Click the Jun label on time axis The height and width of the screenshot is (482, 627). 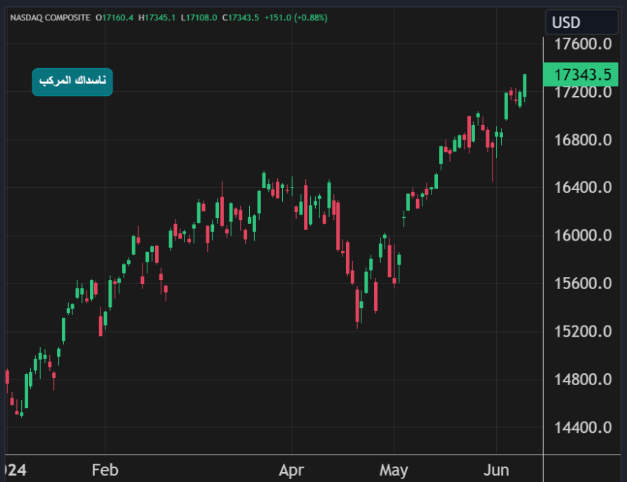496,470
